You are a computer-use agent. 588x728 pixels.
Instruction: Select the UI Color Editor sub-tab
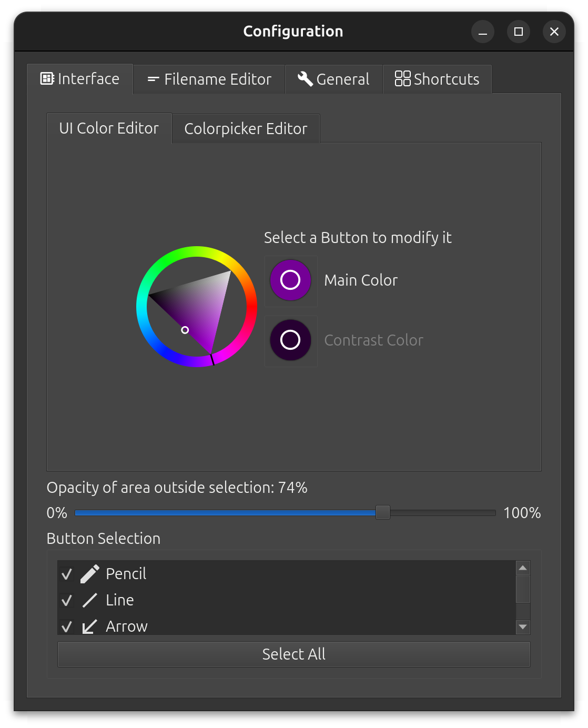coord(109,128)
